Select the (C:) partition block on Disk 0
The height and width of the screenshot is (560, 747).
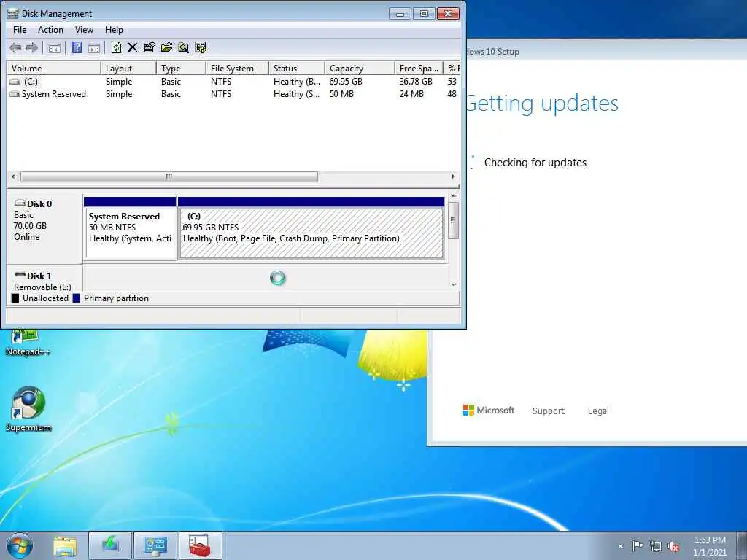click(311, 228)
